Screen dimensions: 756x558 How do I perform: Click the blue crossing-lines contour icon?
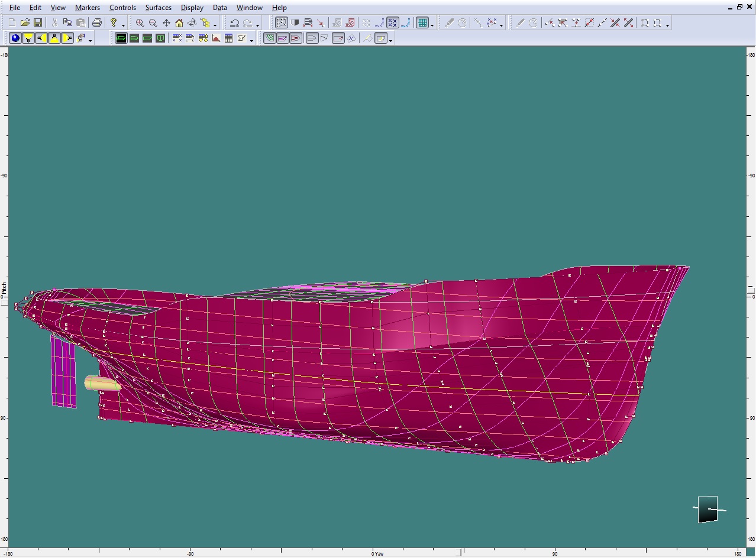[x=351, y=38]
